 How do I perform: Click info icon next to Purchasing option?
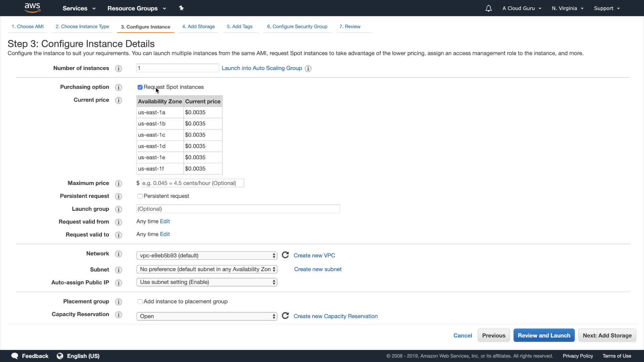coord(118,87)
